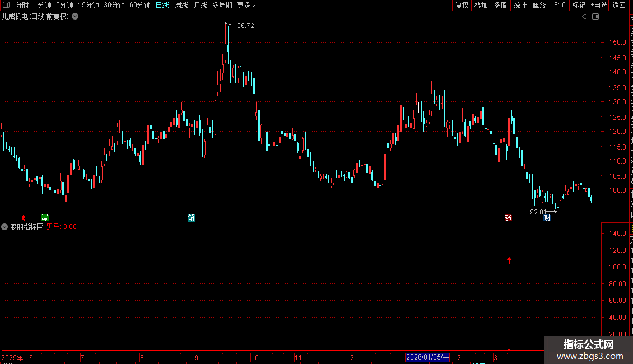Toggle the left sidebar panel icon
This screenshot has height=364, width=633.
[6, 5]
